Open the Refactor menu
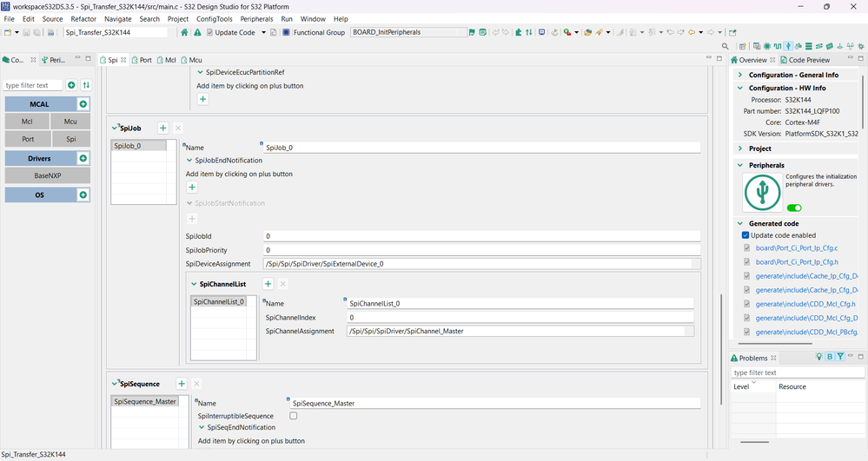 point(83,19)
